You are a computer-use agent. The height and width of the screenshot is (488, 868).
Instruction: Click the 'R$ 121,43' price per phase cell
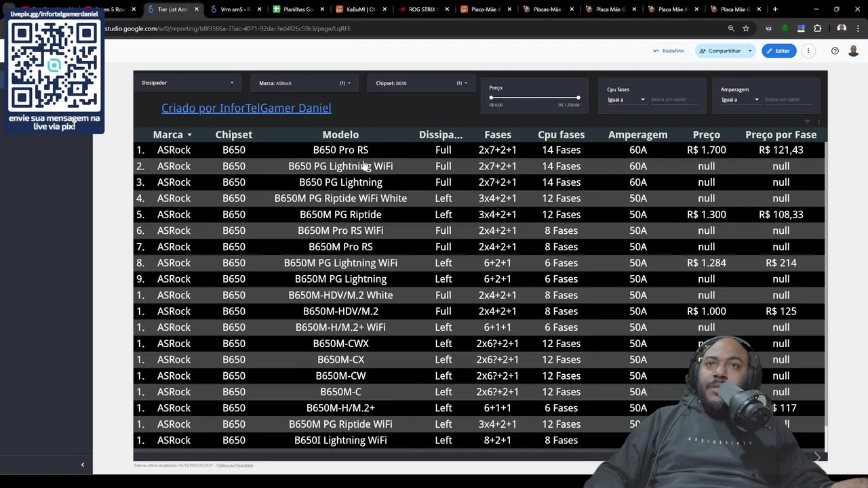pos(781,150)
